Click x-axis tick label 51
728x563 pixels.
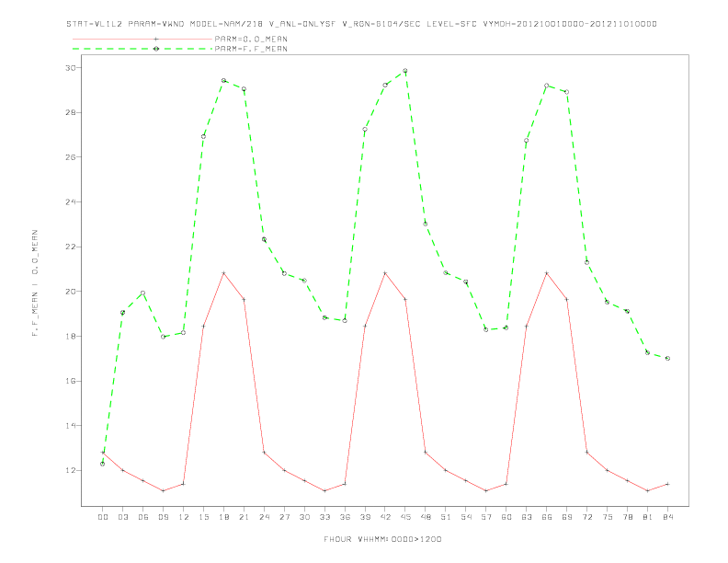pos(446,517)
